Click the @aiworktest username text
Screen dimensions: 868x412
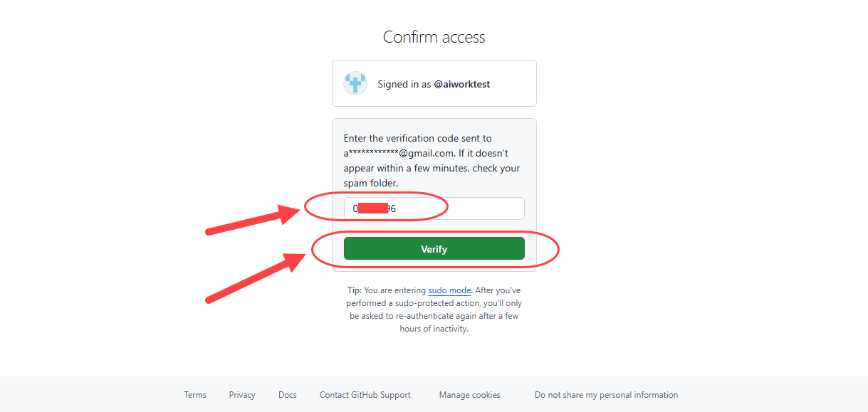tap(462, 84)
